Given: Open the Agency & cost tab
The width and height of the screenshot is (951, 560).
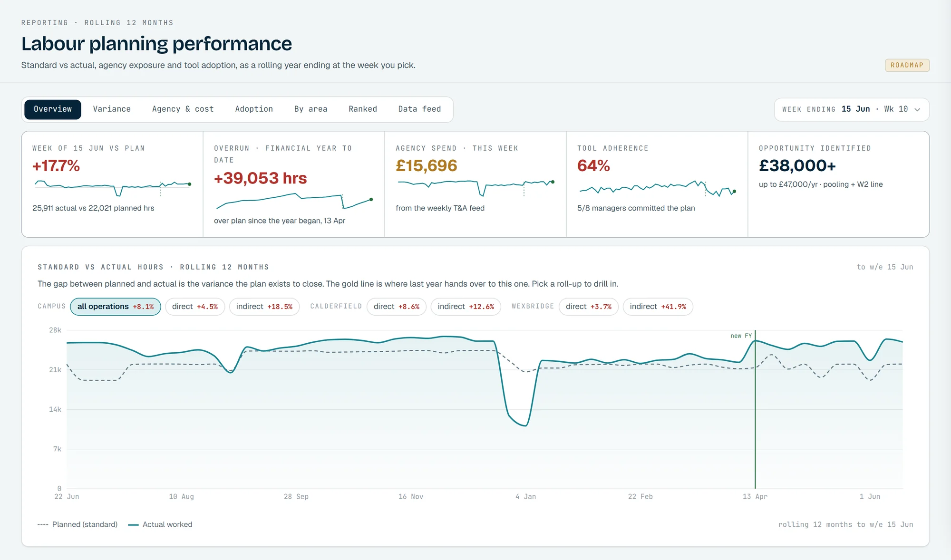Looking at the screenshot, I should [x=183, y=109].
